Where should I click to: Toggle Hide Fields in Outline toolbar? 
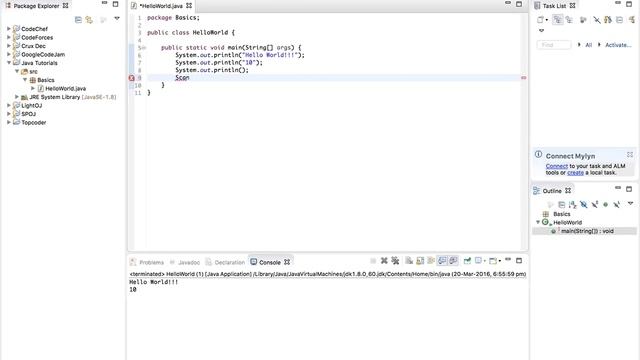coord(584,204)
